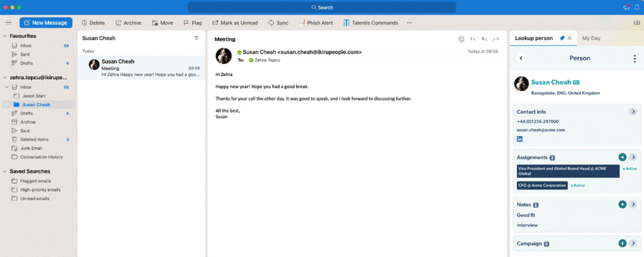The height and width of the screenshot is (257, 644).
Task: Click the LinkedIn icon in Contact info
Action: pyautogui.click(x=520, y=138)
